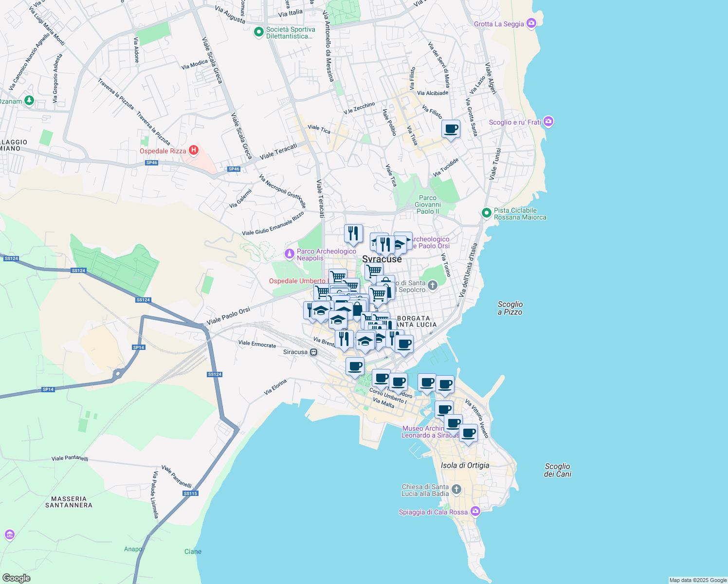728x584 pixels.
Task: Open the Pista Ciclabile Rossana Maiorca pin
Action: pyautogui.click(x=486, y=213)
